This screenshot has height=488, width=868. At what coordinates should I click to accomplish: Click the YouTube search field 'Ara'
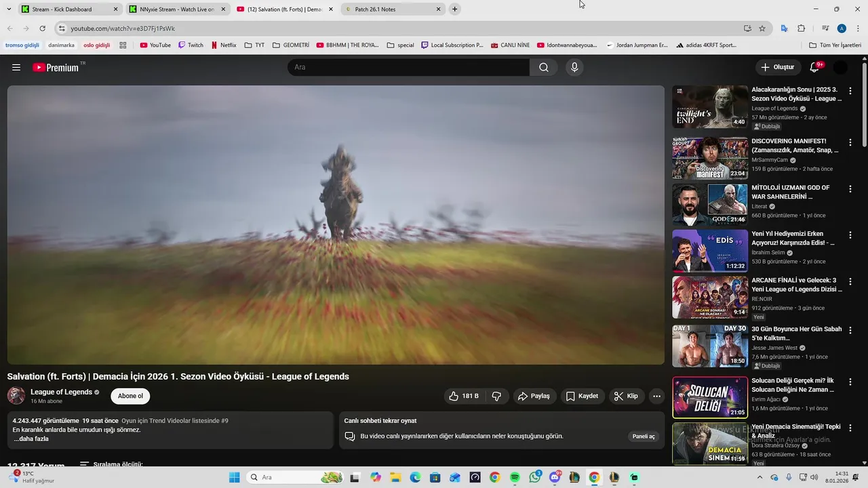pyautogui.click(x=408, y=67)
